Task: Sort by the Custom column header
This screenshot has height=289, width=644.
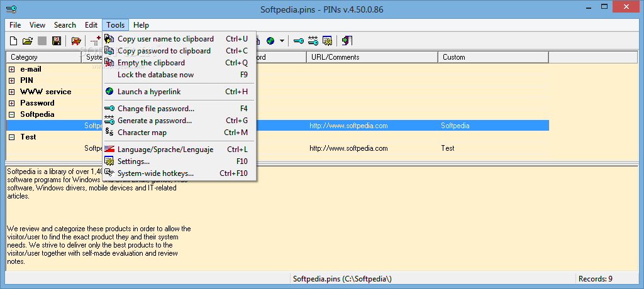Action: pyautogui.click(x=493, y=57)
